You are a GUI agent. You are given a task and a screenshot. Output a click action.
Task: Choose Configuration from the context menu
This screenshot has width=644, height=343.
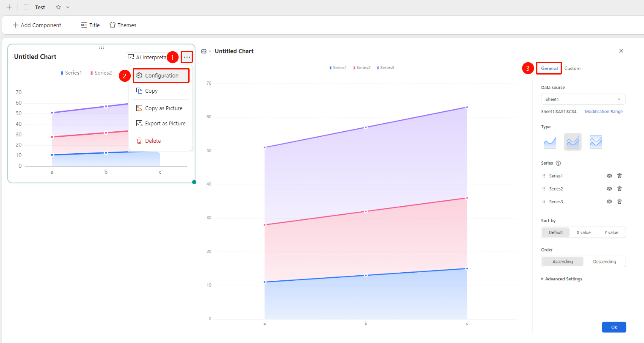[x=161, y=75]
